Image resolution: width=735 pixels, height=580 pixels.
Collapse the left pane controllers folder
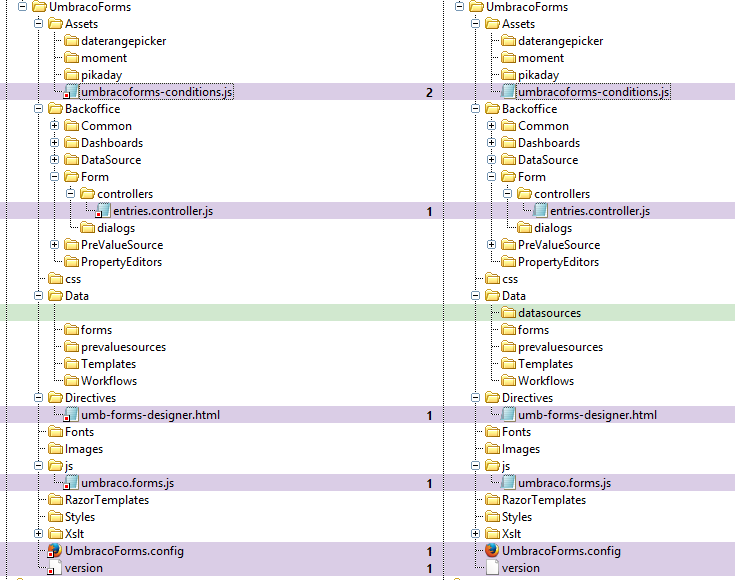pyautogui.click(x=70, y=194)
